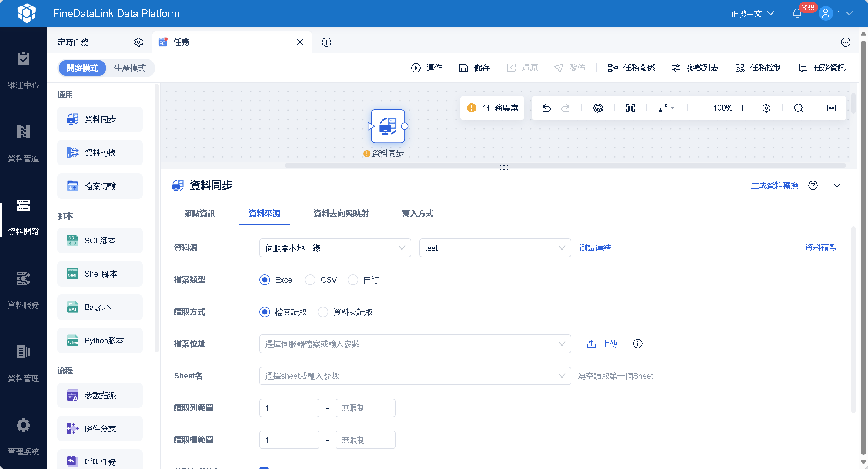Click zoom in plus next to 100%
This screenshot has height=469, width=868.
tap(742, 108)
